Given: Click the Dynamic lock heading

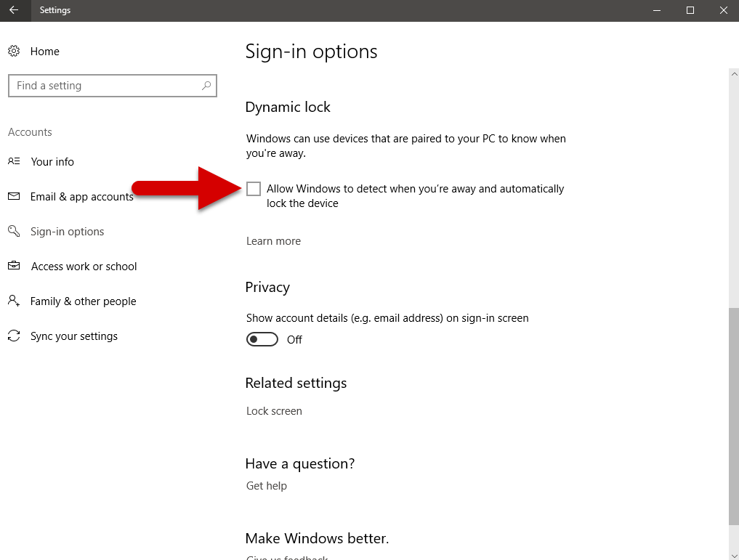Looking at the screenshot, I should tap(288, 107).
